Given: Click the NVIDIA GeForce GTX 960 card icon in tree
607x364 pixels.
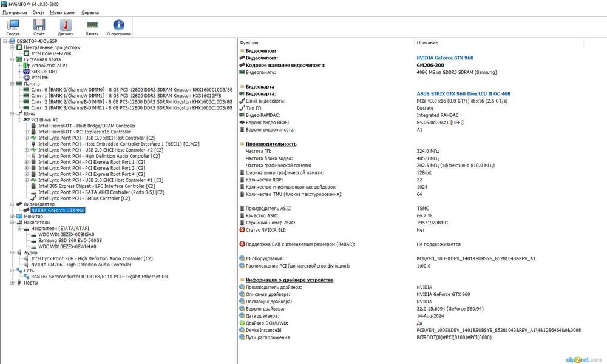Looking at the screenshot, I should click(x=26, y=211).
